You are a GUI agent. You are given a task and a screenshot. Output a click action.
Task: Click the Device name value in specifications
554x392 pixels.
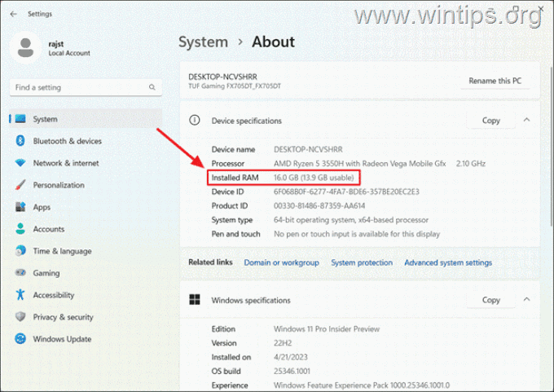click(x=308, y=149)
